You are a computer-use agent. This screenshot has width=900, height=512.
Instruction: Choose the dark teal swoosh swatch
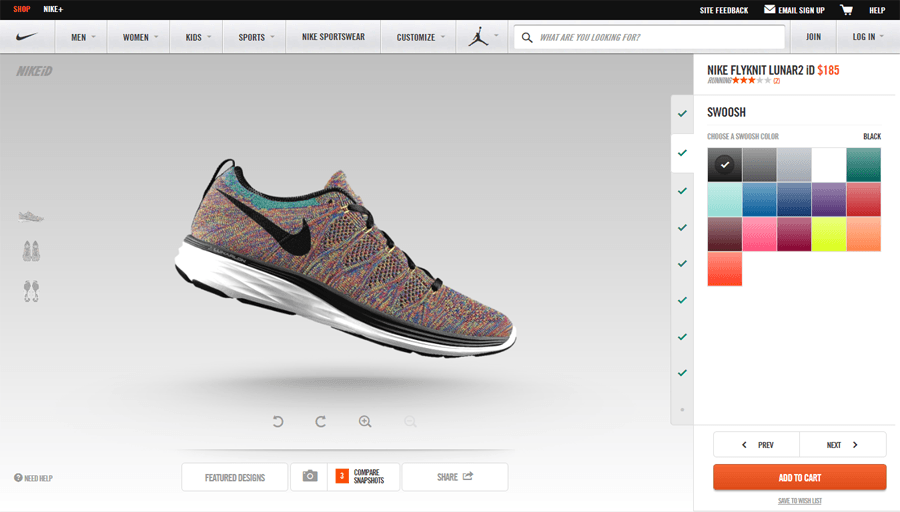coord(863,165)
